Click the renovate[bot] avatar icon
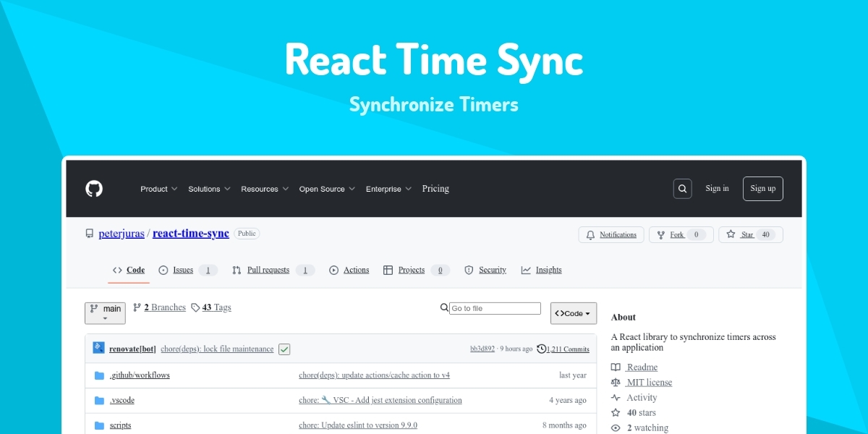The width and height of the screenshot is (868, 434). pyautogui.click(x=98, y=349)
